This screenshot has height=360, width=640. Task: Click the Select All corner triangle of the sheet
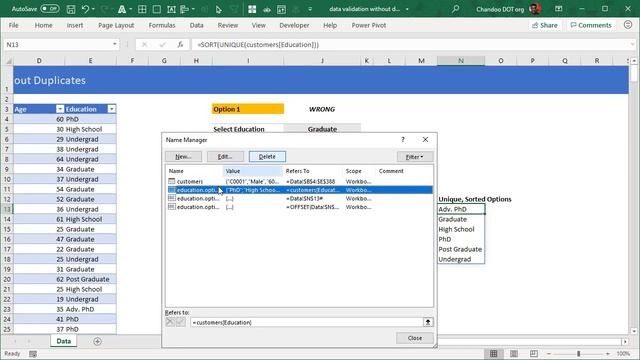click(x=8, y=61)
